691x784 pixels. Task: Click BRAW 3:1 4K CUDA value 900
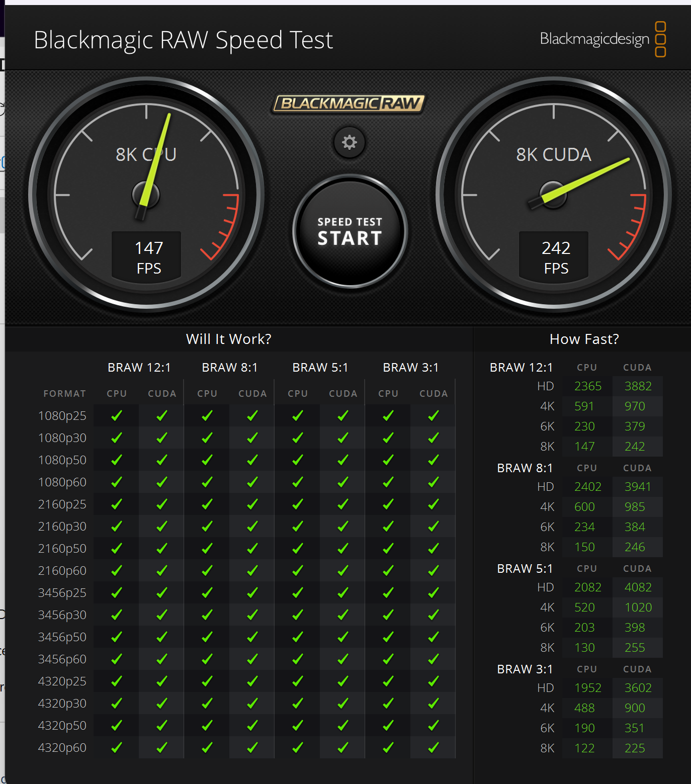[635, 708]
